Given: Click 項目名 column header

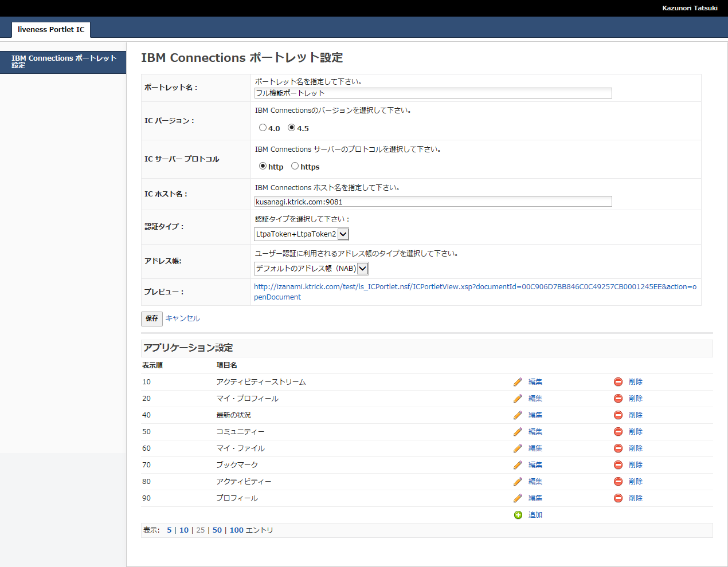Looking at the screenshot, I should click(226, 365).
